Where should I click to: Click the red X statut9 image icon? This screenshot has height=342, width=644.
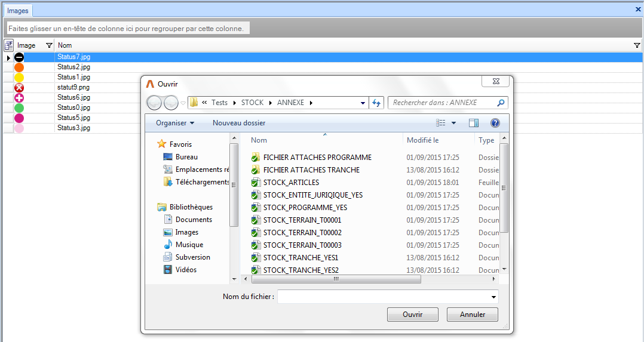pos(19,88)
